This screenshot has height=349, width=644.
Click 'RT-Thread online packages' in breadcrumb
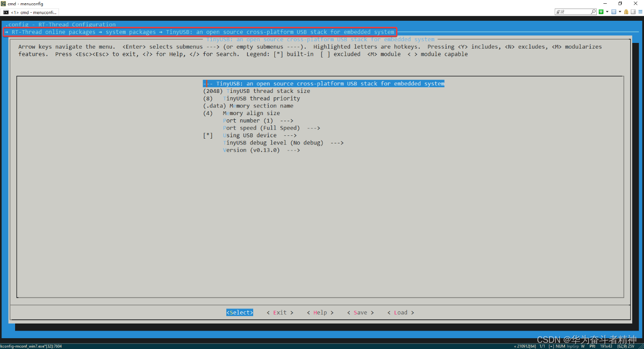coord(54,32)
